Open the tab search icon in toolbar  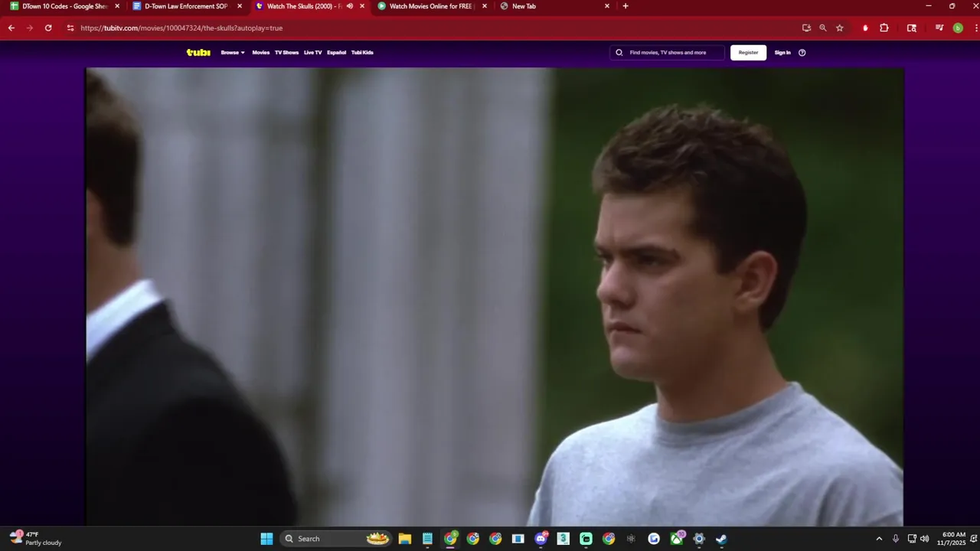[912, 28]
